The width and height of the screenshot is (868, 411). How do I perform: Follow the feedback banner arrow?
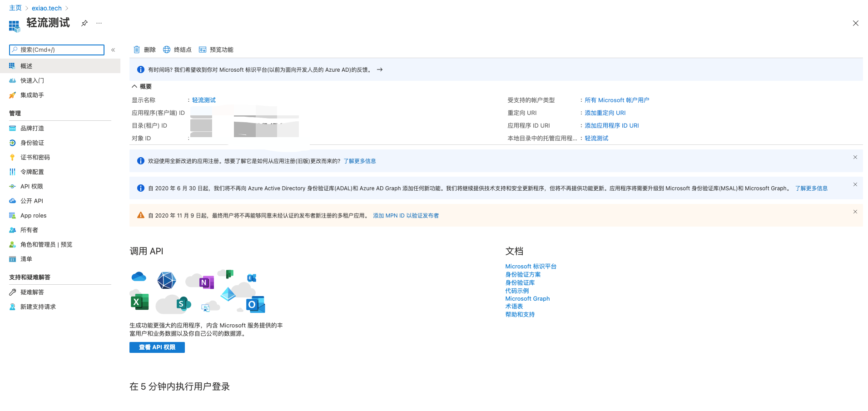pos(380,69)
